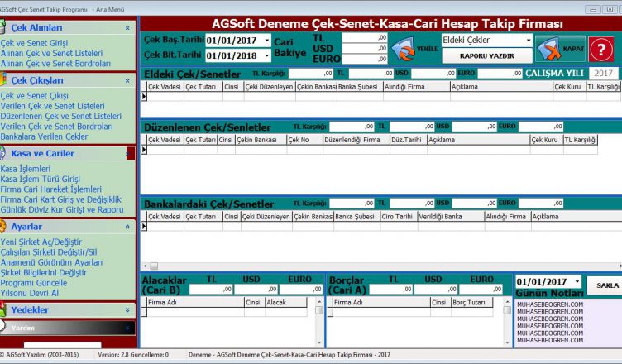Select row marker in Düzenlenen Çek/Senetler grid
The image size is (622, 364).
pyautogui.click(x=144, y=149)
